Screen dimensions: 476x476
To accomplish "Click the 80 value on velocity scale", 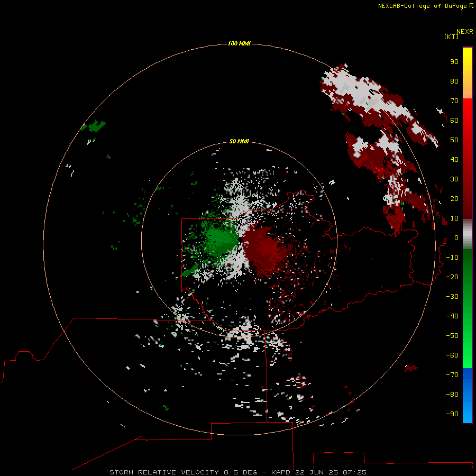I will coord(454,81).
